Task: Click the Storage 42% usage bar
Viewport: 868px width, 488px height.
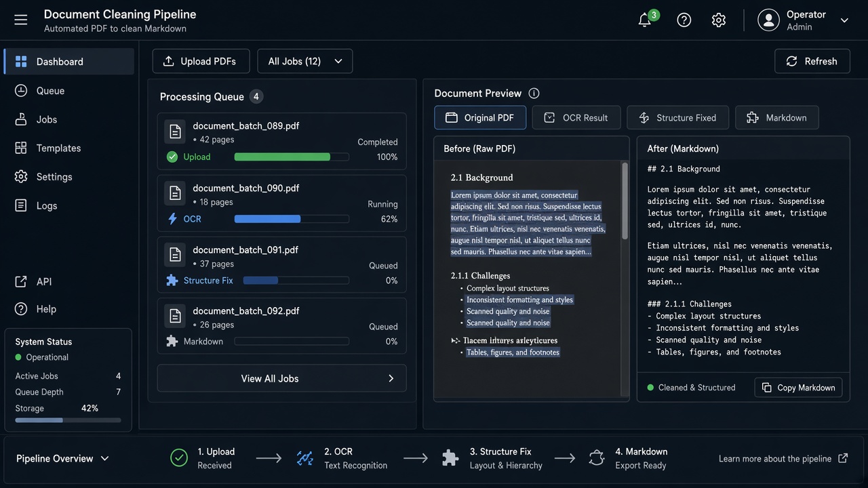Action: tap(68, 420)
